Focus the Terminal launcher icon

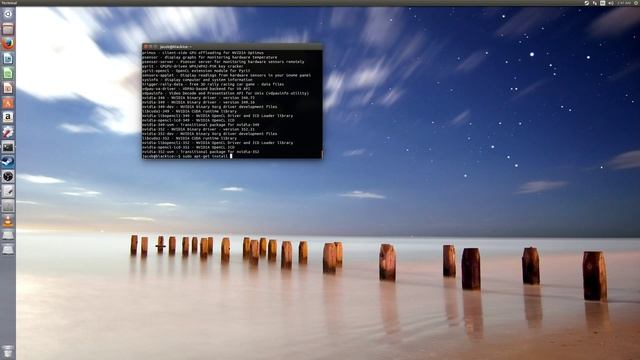point(8,147)
